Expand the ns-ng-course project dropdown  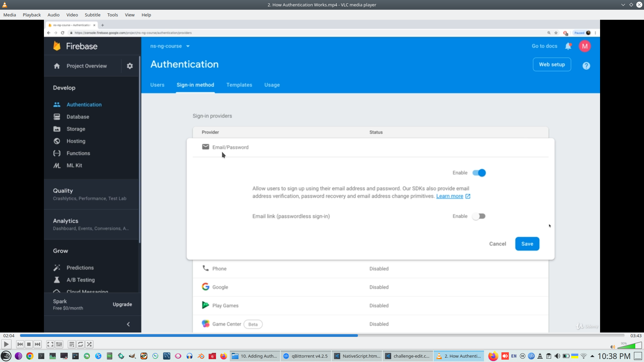[188, 46]
